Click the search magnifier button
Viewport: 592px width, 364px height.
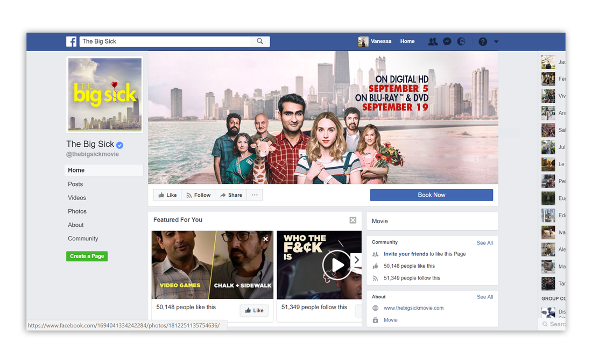260,41
